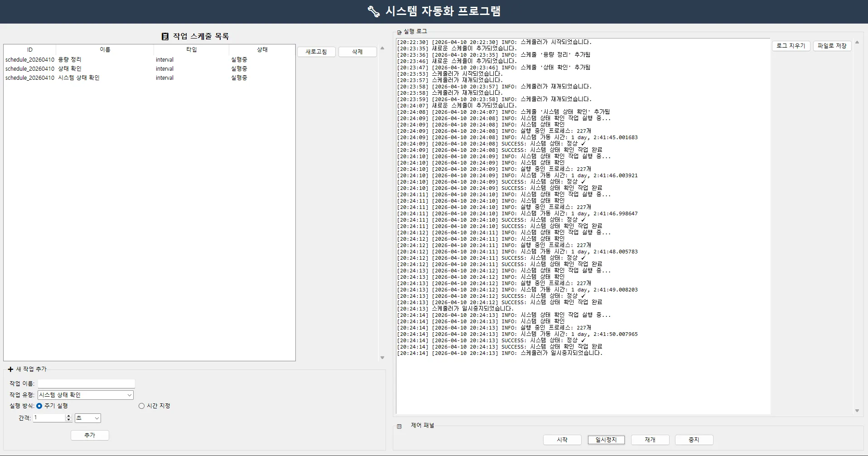Click the log scrollbar's down arrow

[857, 411]
